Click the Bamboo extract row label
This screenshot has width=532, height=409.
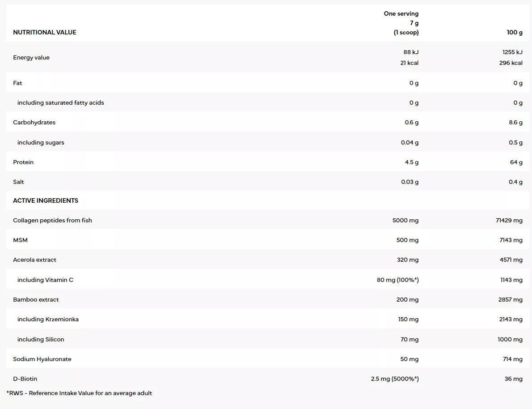[36, 299]
